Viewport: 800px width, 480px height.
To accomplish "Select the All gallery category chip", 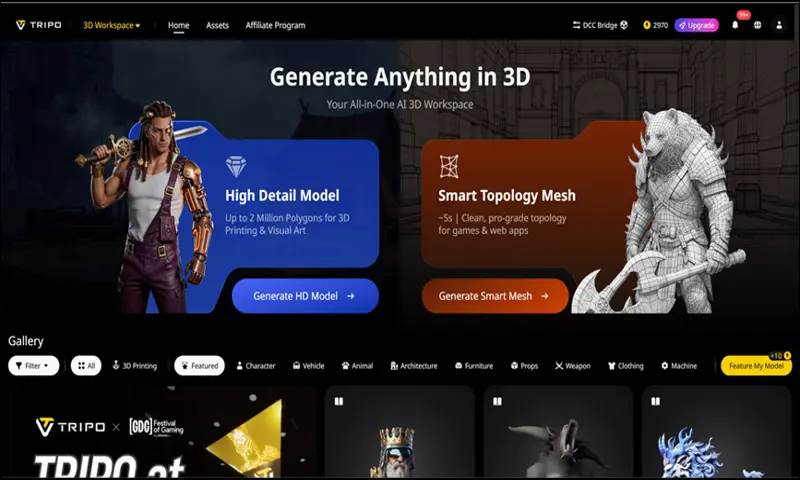I will (86, 366).
